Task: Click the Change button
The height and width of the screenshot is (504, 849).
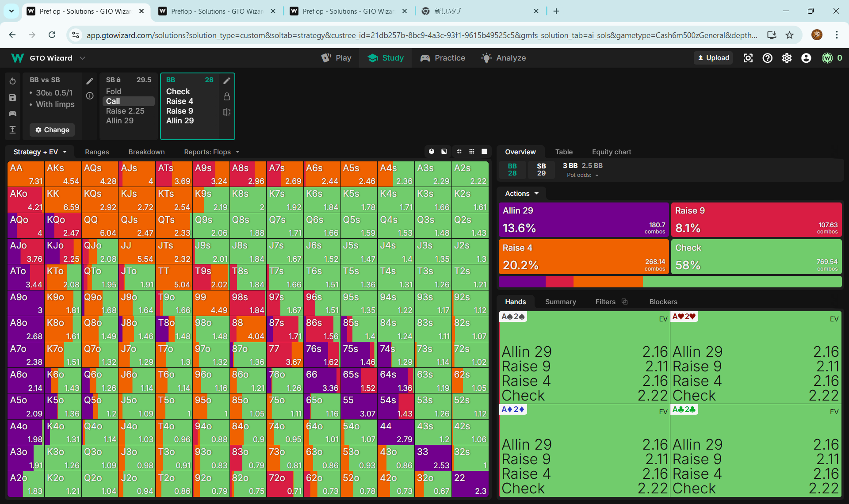Action: (x=52, y=130)
